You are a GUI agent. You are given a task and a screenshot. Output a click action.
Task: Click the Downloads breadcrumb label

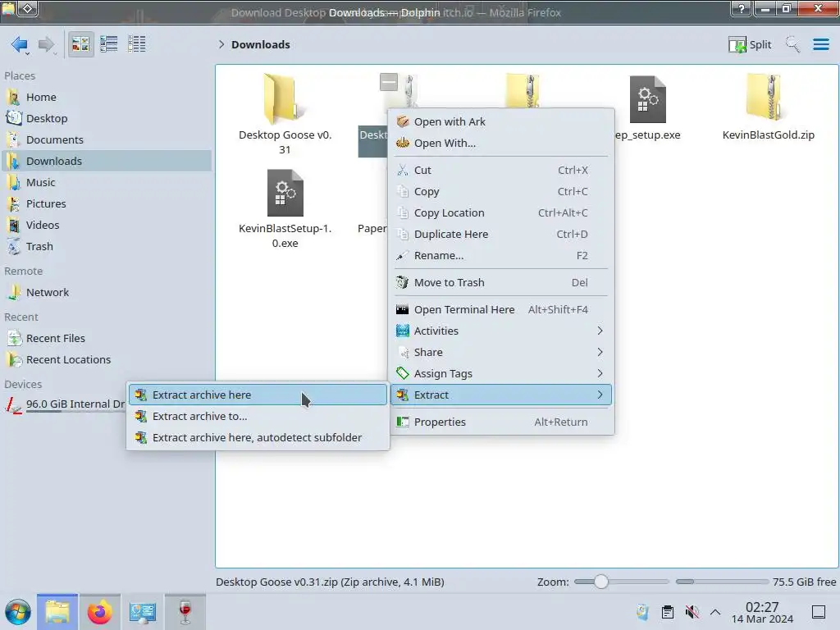click(260, 44)
